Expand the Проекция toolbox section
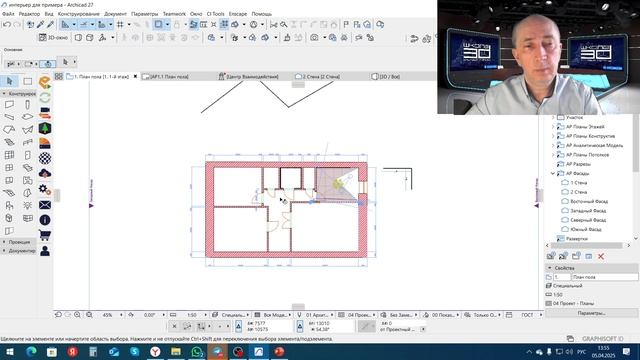Image resolution: width=640 pixels, height=360 pixels. [x=19, y=242]
